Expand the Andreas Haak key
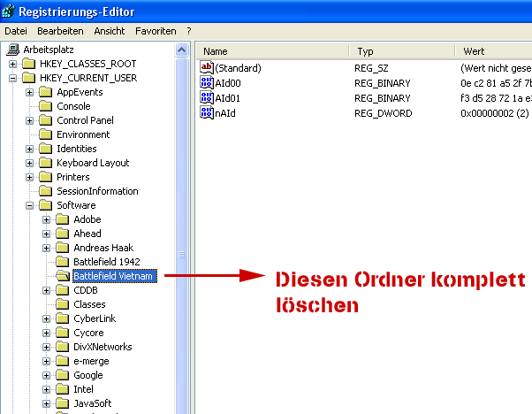This screenshot has height=414, width=532. pos(47,248)
